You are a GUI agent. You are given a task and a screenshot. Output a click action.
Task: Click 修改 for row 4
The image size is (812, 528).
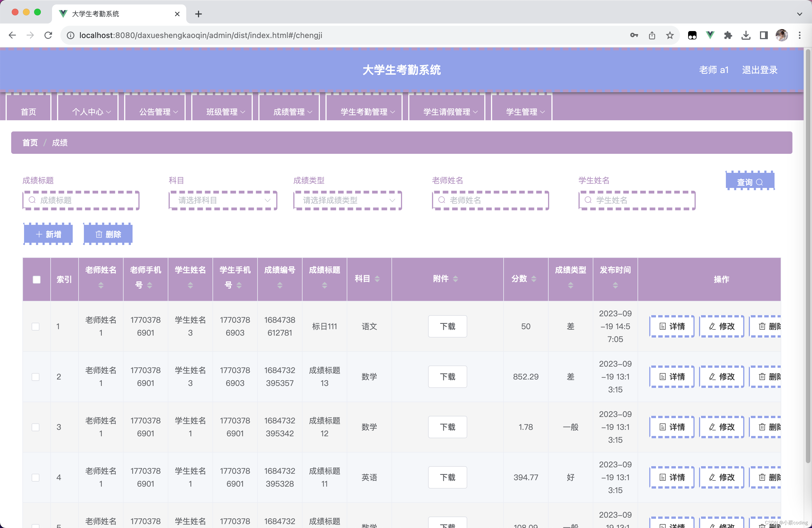point(722,477)
